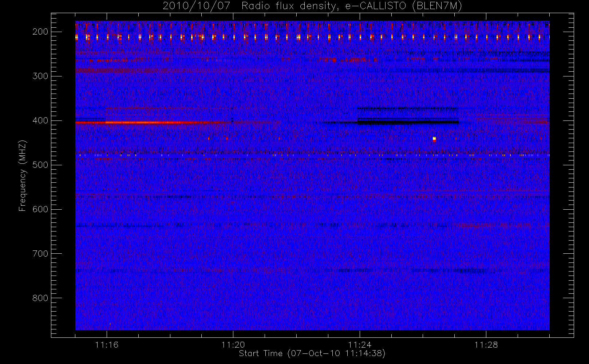Click the 800 frequency tick label
The width and height of the screenshot is (589, 364).
[40, 298]
